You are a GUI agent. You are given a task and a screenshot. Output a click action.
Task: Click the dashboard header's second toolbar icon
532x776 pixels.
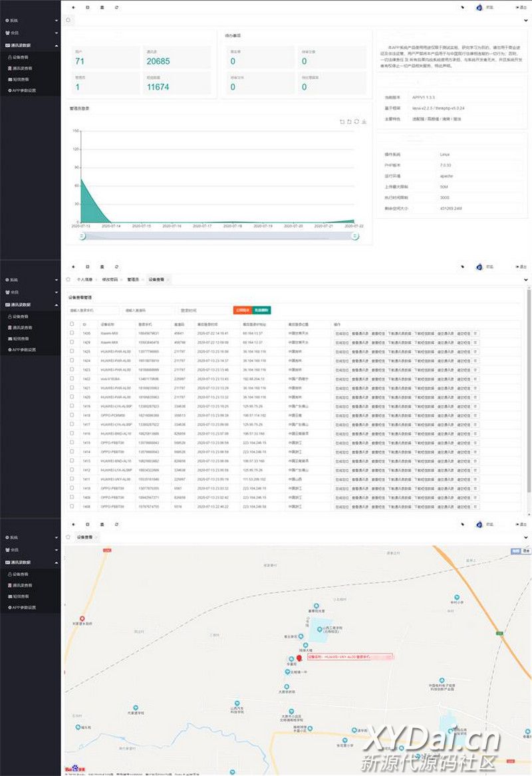coord(88,7)
